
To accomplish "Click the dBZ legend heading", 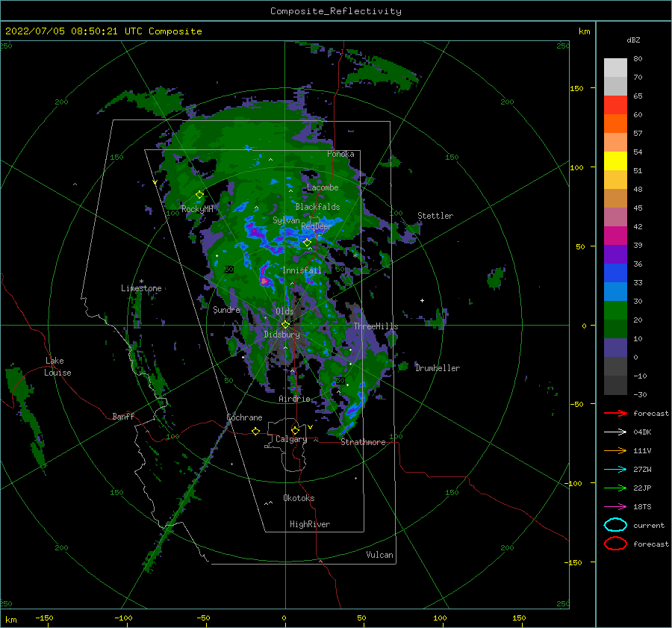I will point(633,40).
